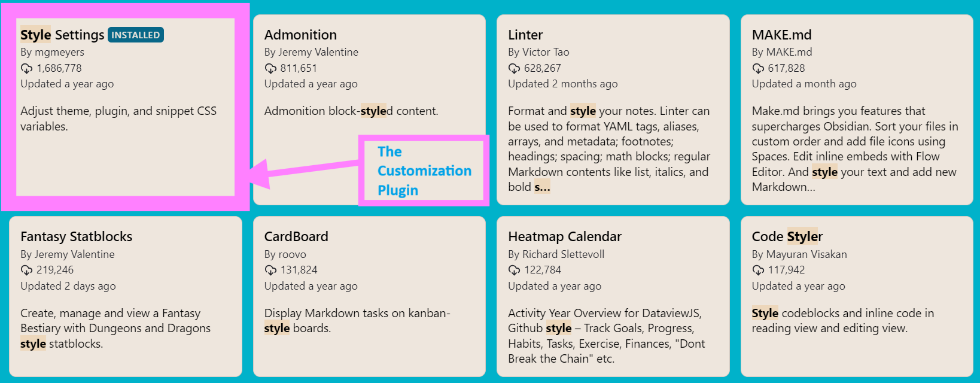Screen dimensions: 980x383
Task: Click download count icon for Linter
Action: pos(514,69)
